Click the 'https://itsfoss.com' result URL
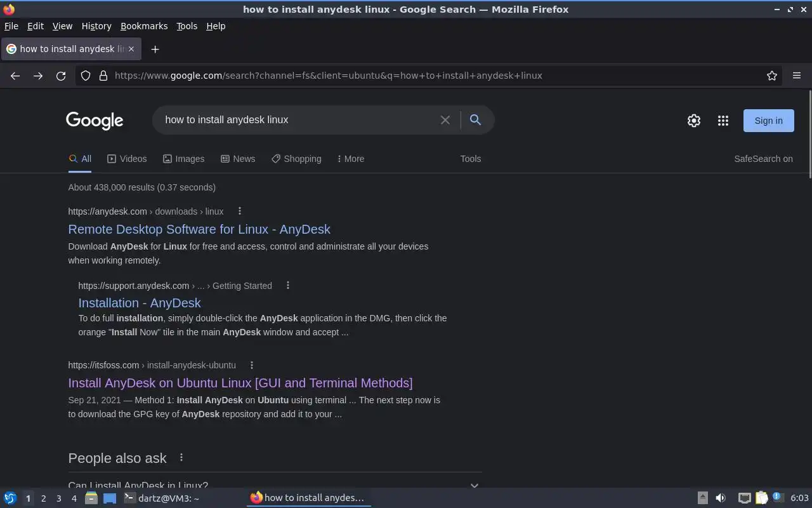 pos(103,365)
